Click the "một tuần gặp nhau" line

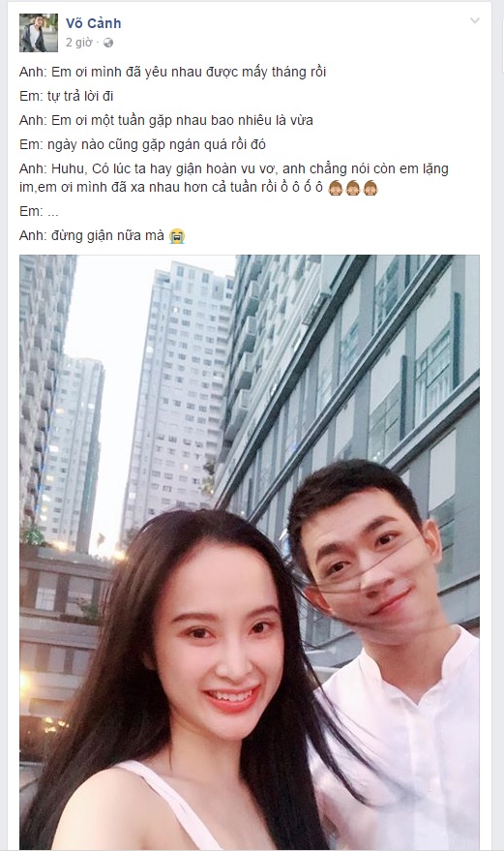[x=166, y=120]
